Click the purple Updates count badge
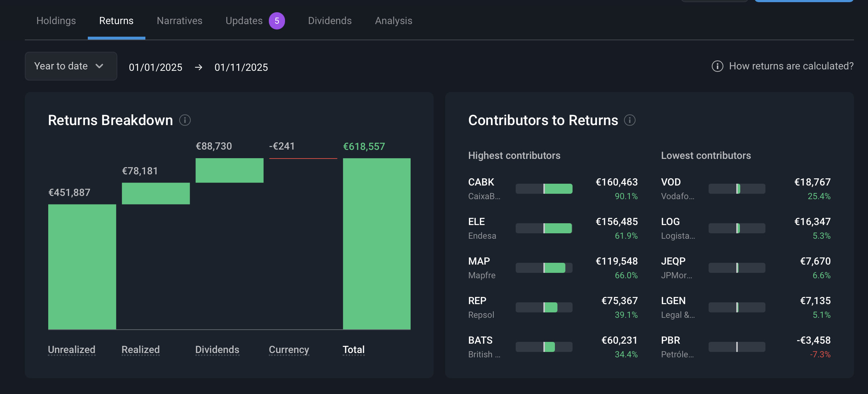868x394 pixels. [277, 21]
